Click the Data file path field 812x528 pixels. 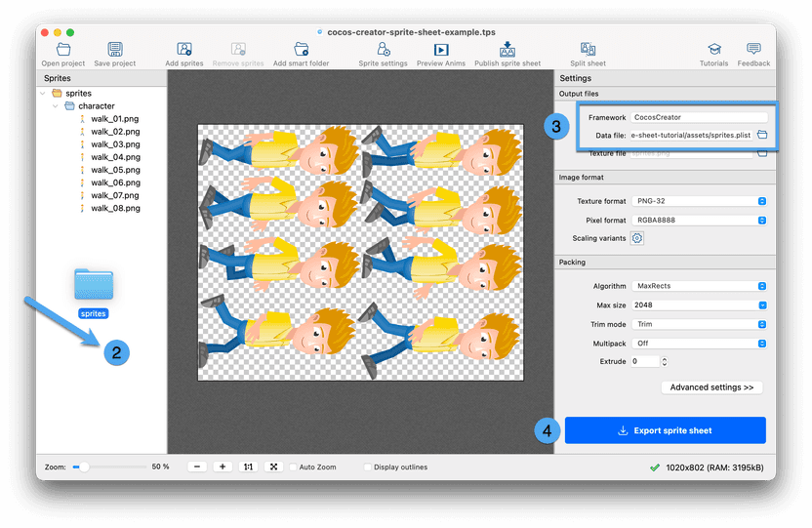(691, 135)
